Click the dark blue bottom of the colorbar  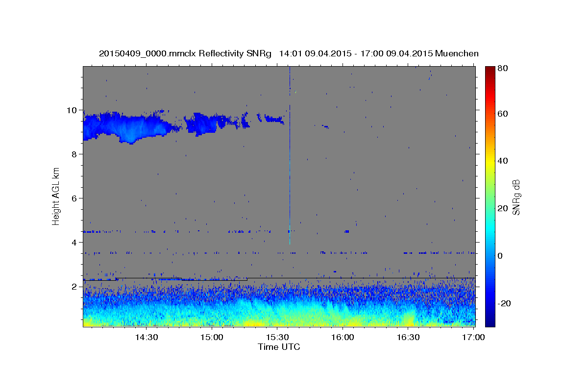coord(490,321)
